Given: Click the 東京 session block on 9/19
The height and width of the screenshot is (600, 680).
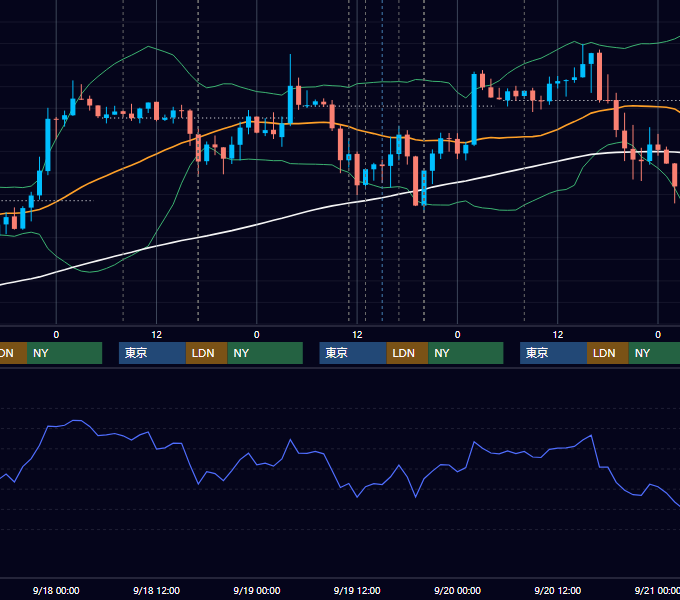Looking at the screenshot, I should pos(353,353).
